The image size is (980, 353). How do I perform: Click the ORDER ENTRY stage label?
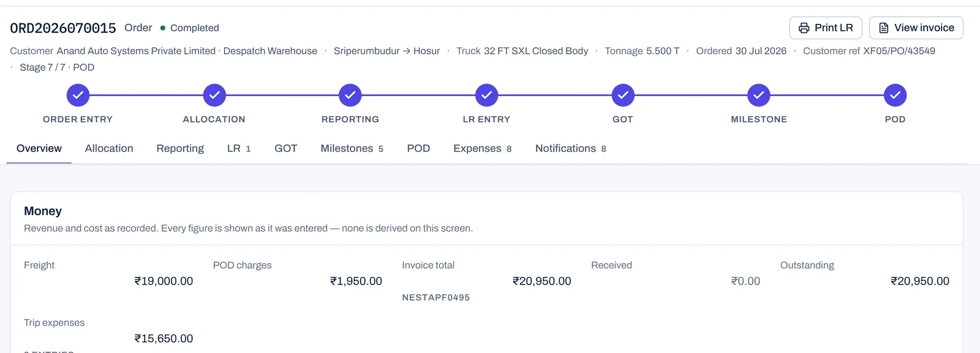[x=78, y=119]
